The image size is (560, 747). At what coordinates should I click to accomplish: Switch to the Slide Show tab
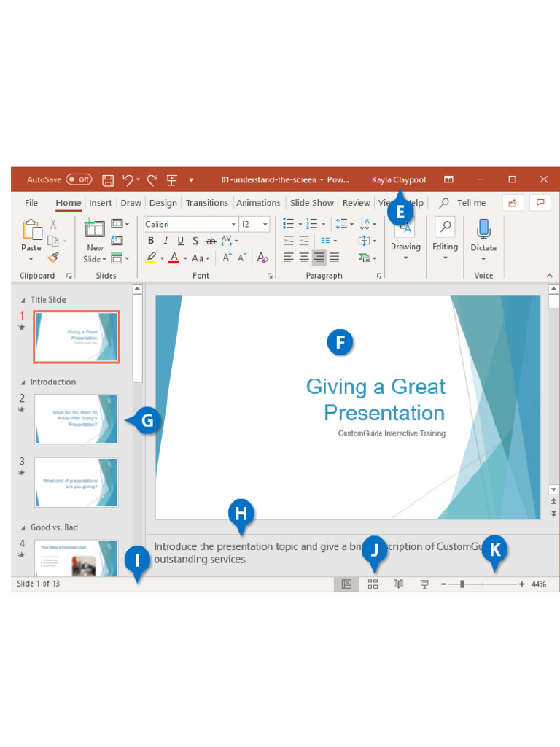[x=312, y=203]
